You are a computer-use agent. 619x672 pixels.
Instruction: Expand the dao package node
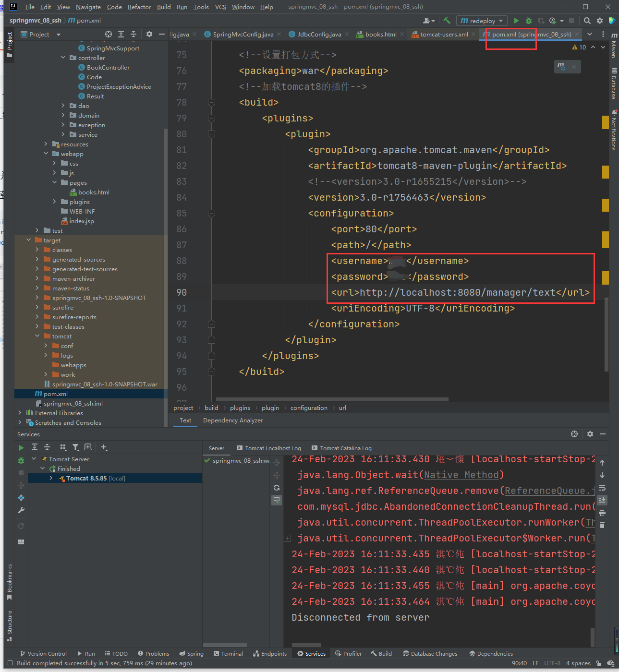click(x=63, y=106)
